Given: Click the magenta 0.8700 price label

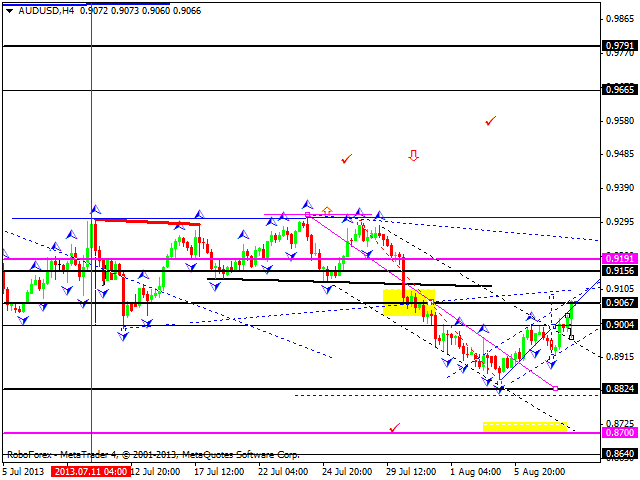Looking at the screenshot, I should (620, 432).
